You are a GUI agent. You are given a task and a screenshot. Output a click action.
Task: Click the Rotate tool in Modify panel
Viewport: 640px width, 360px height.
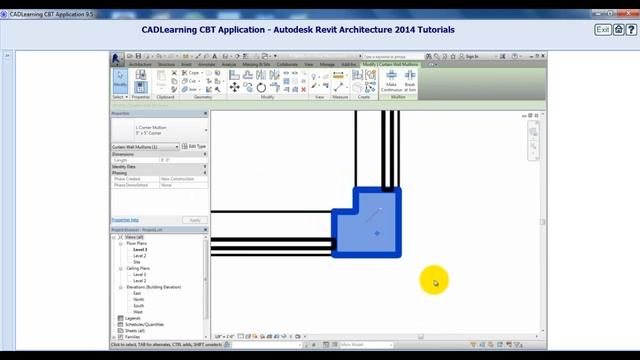[x=261, y=87]
